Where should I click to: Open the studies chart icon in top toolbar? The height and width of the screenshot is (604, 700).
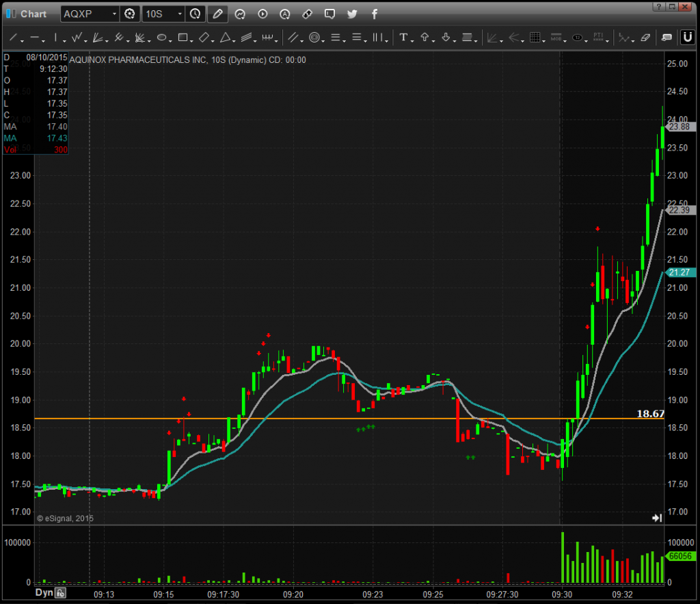240,14
